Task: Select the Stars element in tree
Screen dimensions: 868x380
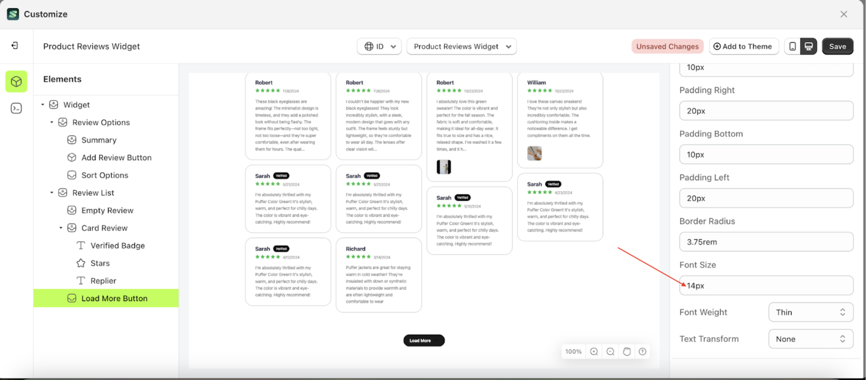Action: 100,263
